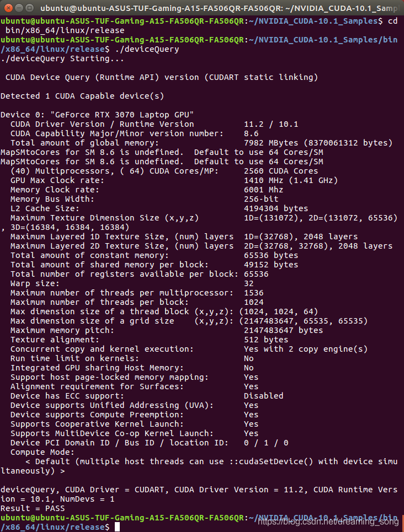Click the "Yes with 2 copy engine(s)" text

coord(306,349)
